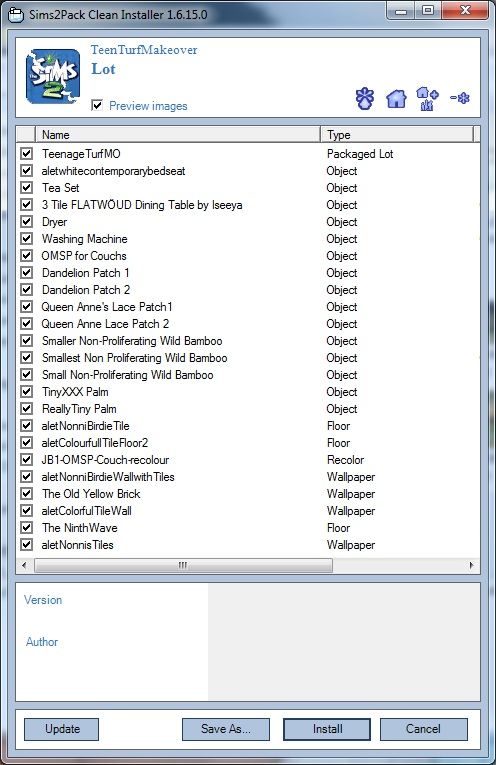Click the window title bar app icon
496x765 pixels.
(x=16, y=15)
